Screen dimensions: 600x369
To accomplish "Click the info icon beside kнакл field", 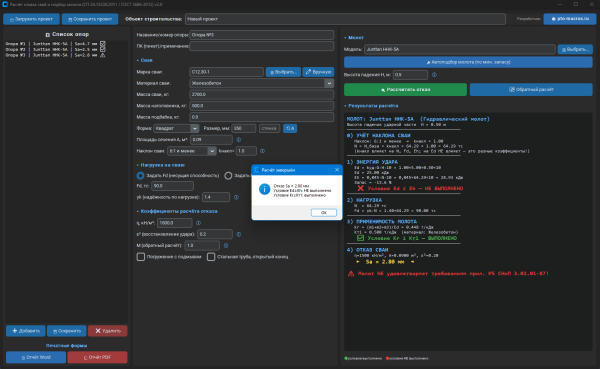I will 262,151.
